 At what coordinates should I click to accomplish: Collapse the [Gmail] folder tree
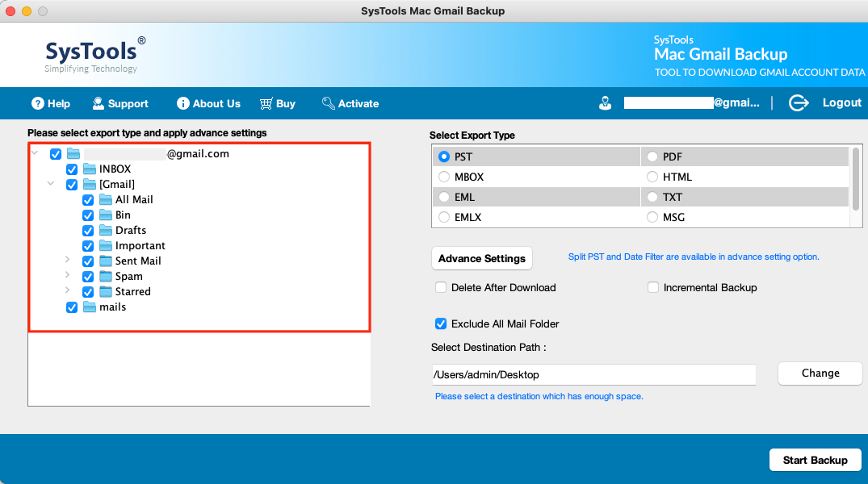tap(51, 183)
